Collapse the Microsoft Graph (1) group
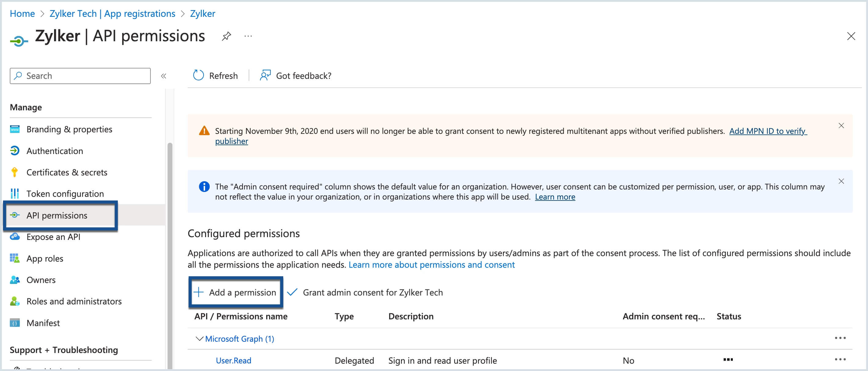 coord(200,338)
